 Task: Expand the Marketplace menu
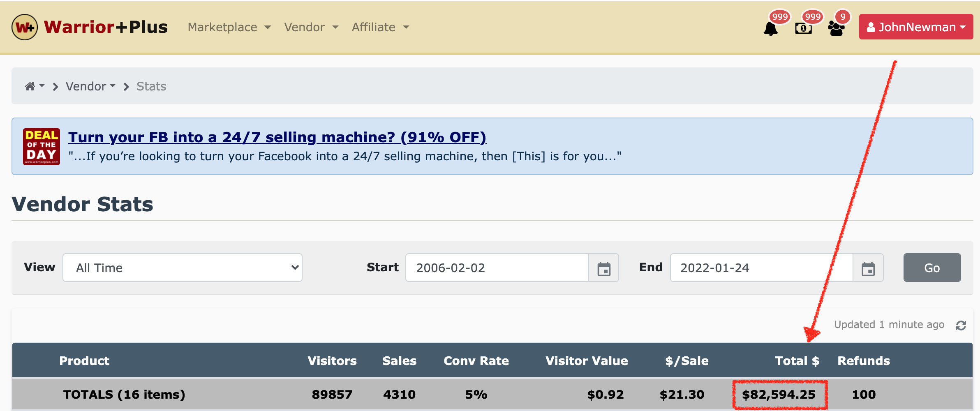[229, 27]
